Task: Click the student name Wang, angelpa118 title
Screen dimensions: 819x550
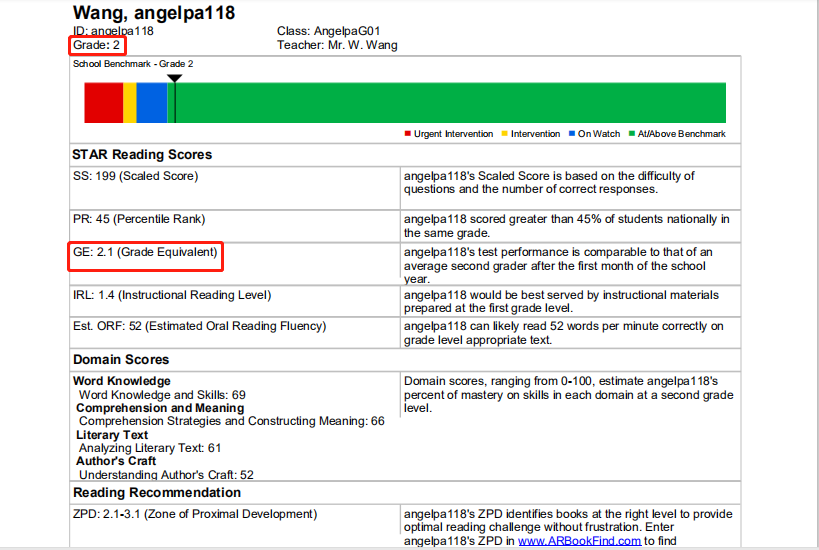Action: (x=154, y=13)
